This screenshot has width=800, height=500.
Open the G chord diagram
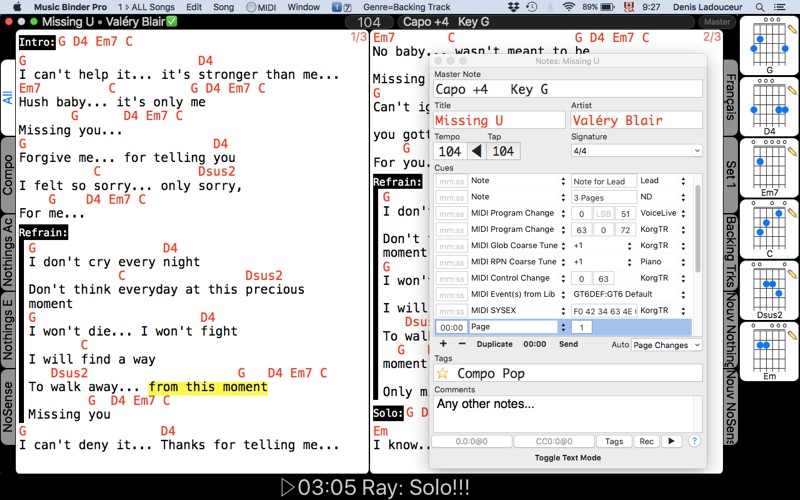[x=769, y=45]
